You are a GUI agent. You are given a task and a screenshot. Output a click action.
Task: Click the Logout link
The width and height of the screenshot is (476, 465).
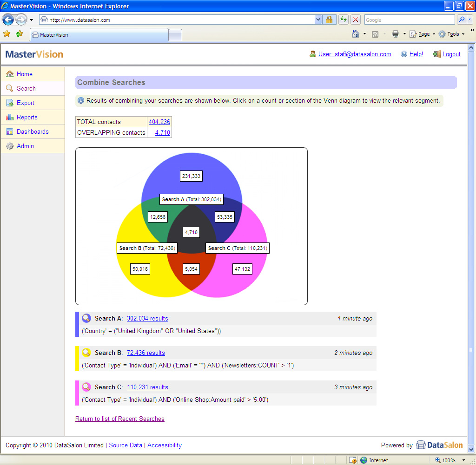point(451,54)
